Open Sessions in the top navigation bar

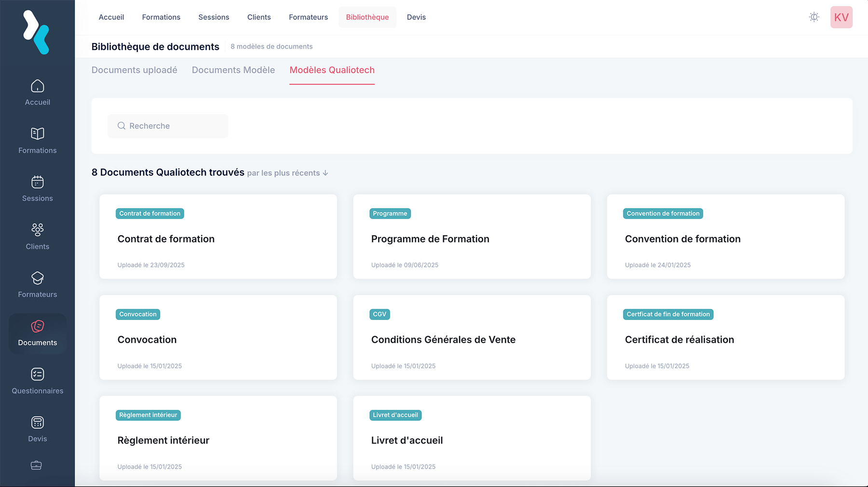point(214,17)
